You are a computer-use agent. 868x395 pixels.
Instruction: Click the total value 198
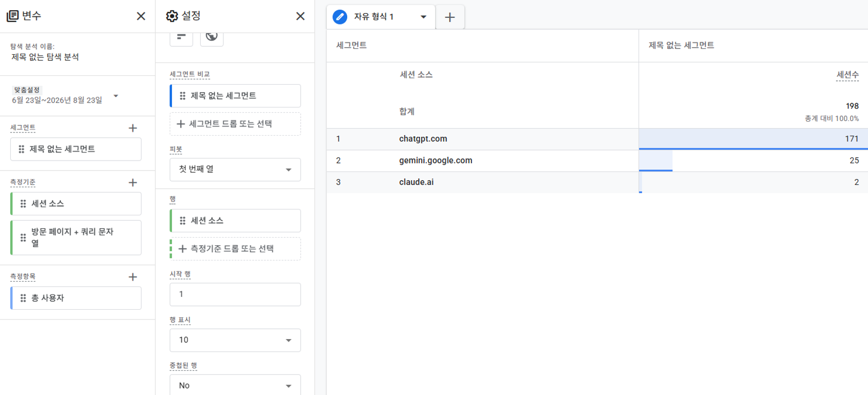click(852, 106)
